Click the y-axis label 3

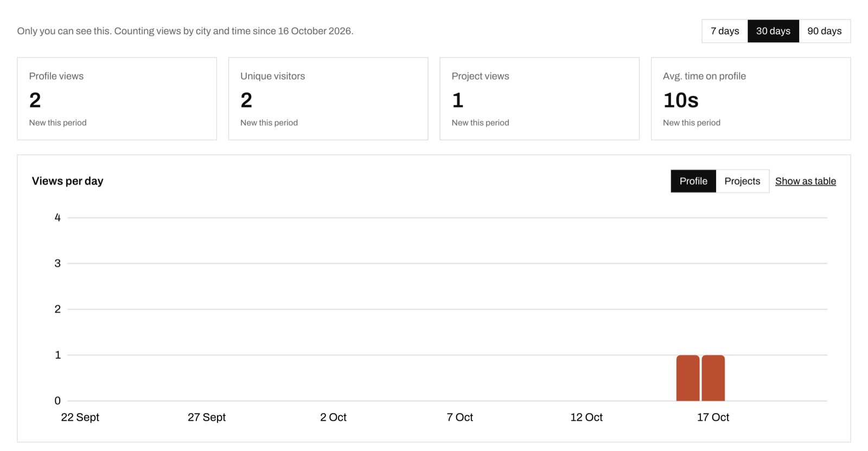click(x=58, y=263)
